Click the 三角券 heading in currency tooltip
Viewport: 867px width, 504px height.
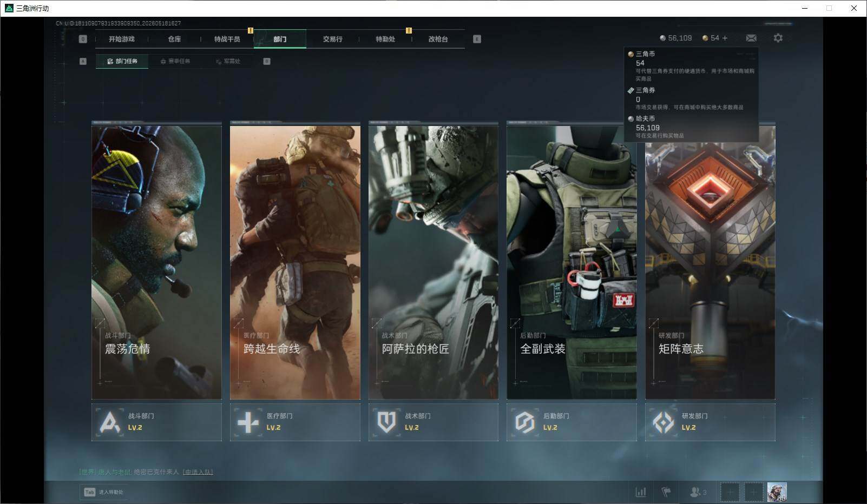coord(645,90)
